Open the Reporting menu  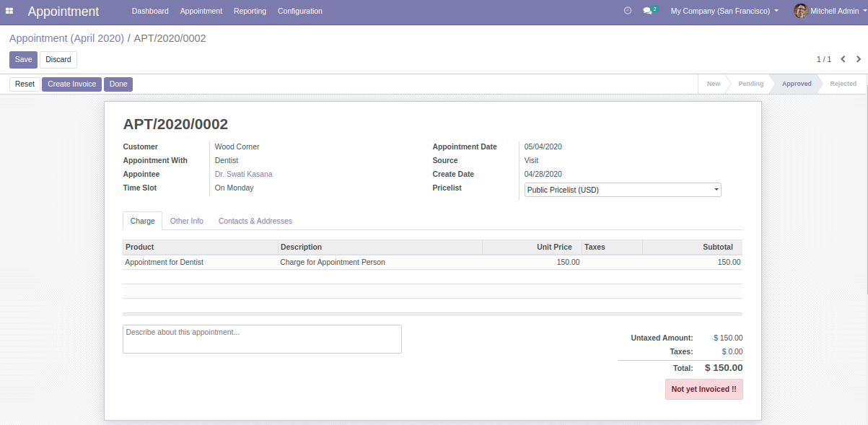[250, 11]
